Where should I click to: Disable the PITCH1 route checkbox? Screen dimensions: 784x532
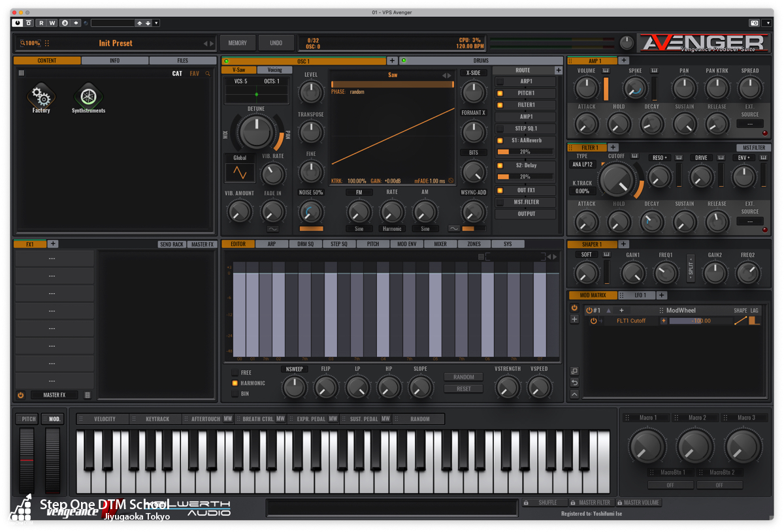pos(500,93)
